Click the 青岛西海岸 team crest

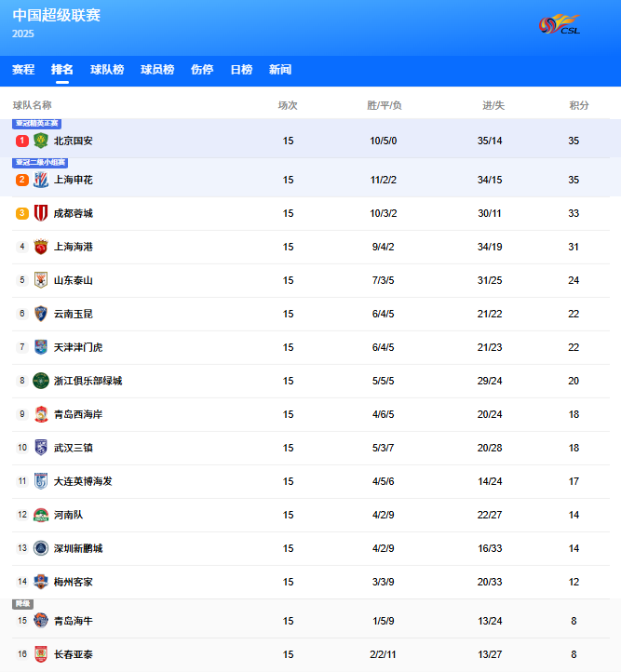point(41,414)
